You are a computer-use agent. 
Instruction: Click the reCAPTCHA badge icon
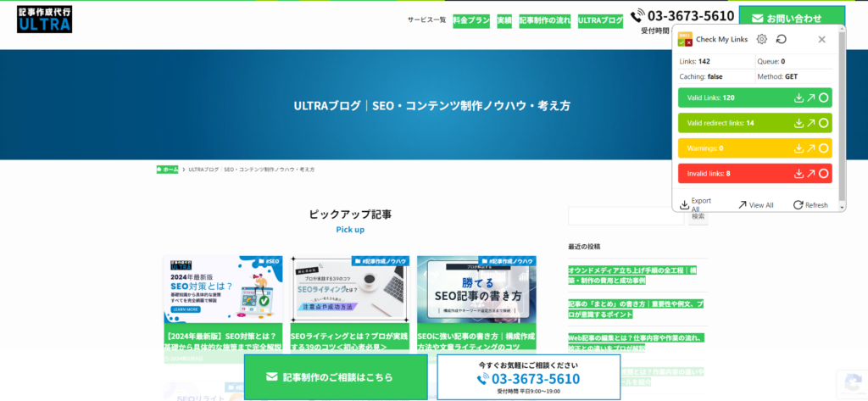coord(853,384)
